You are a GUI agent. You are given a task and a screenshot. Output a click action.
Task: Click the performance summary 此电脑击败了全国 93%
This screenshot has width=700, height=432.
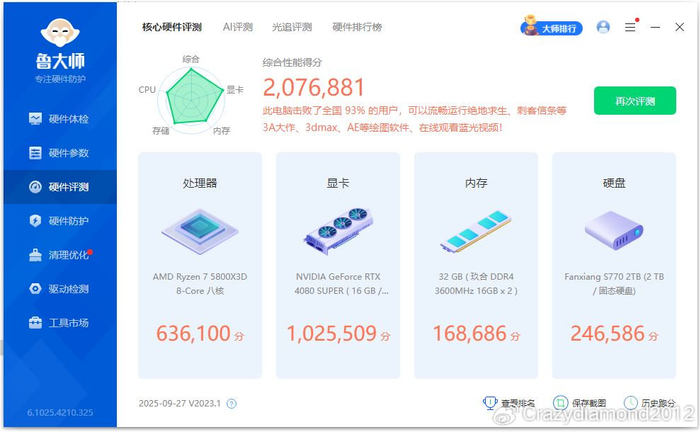tap(414, 119)
